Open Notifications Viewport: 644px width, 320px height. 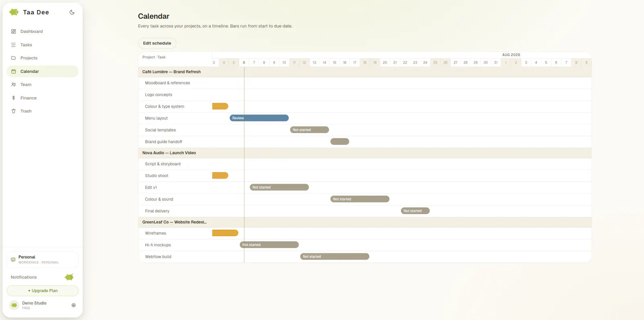tap(24, 277)
